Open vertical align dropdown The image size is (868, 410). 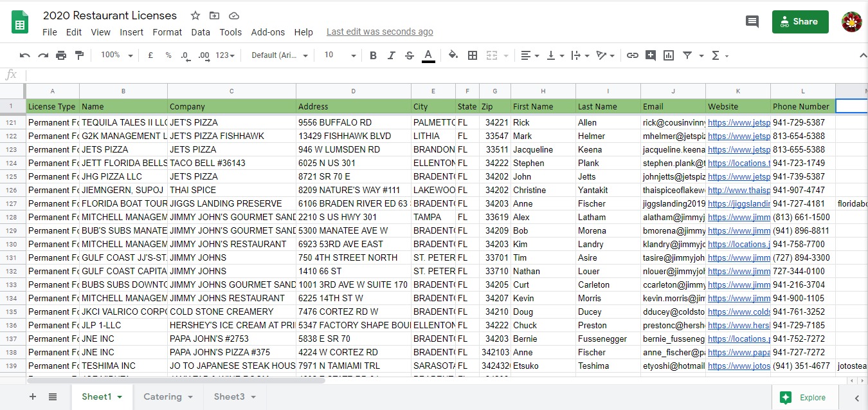555,55
